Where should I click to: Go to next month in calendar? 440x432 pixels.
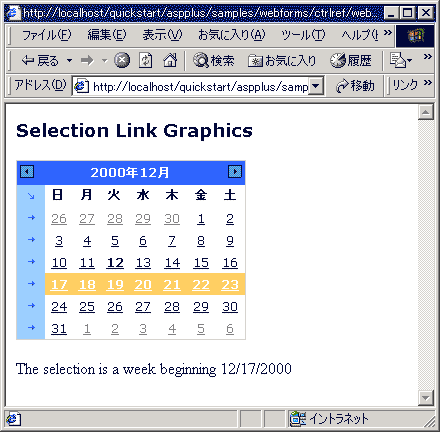[x=235, y=172]
